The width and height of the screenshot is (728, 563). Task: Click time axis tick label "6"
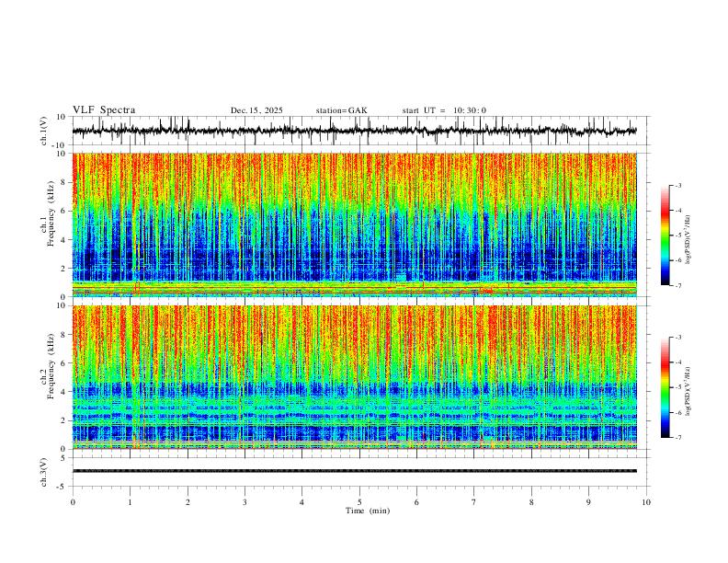pos(416,502)
